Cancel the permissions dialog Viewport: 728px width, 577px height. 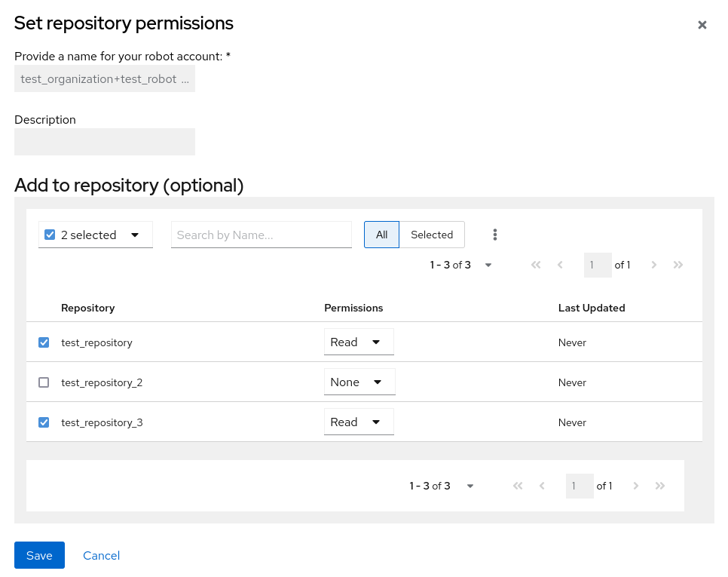(x=101, y=555)
